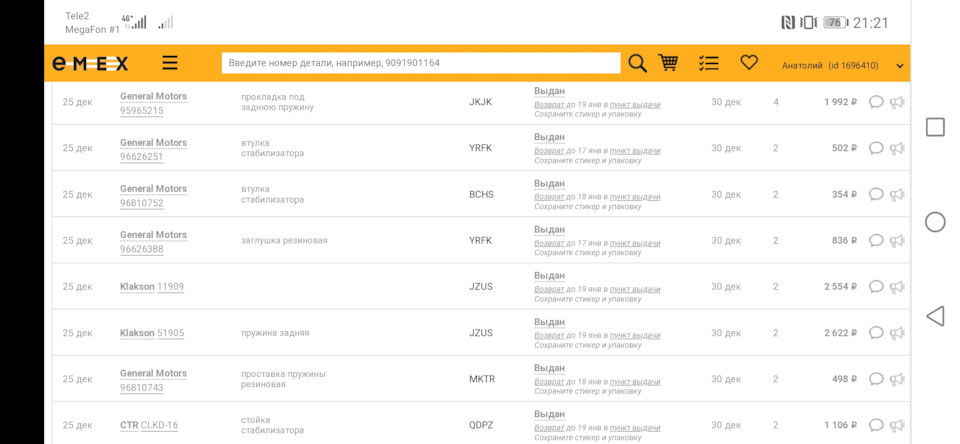Screen dimensions: 960x444
Task: Open the hamburger menu next to Emex logo
Action: pos(170,63)
